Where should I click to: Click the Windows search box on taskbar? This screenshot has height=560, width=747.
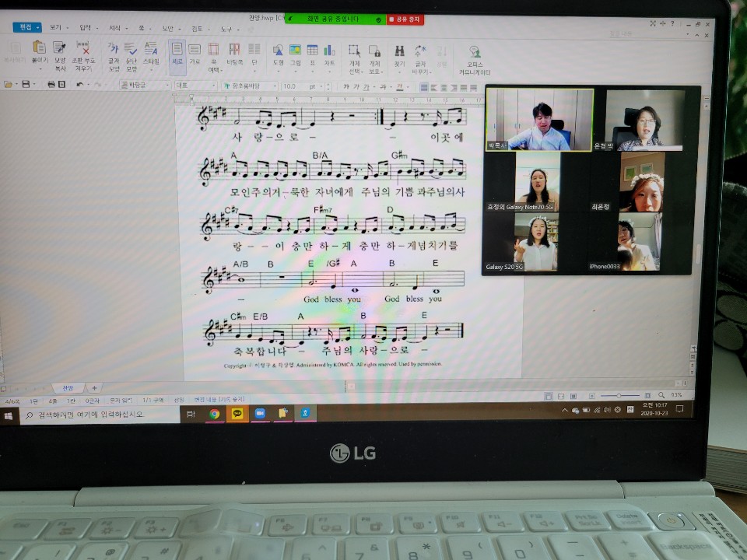point(99,415)
